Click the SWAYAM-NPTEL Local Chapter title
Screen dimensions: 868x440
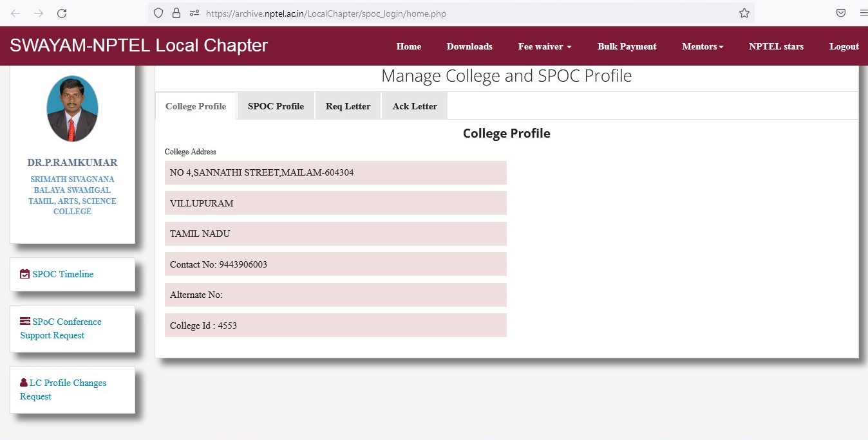click(138, 46)
